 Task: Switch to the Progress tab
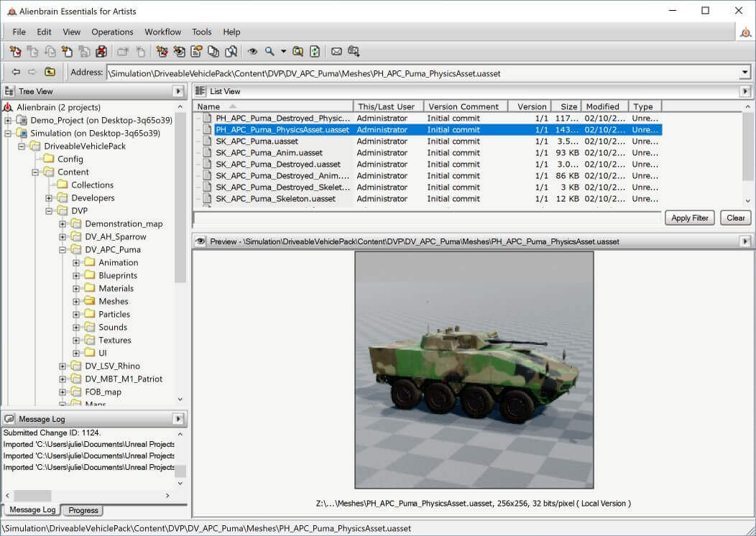pos(82,510)
